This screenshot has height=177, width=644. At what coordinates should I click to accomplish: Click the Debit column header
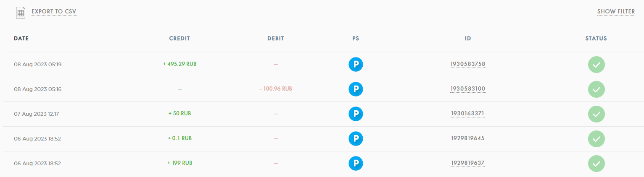(276, 39)
